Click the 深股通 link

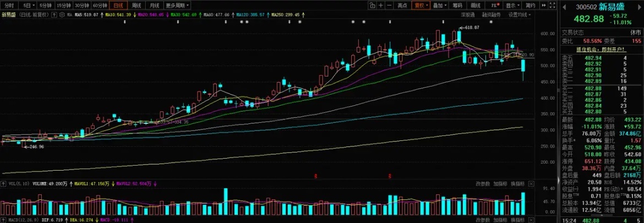tap(468, 15)
